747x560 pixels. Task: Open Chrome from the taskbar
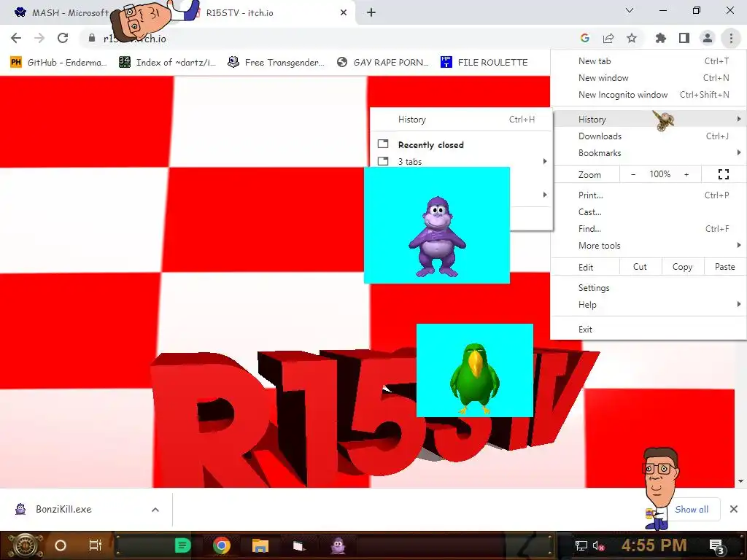point(222,545)
